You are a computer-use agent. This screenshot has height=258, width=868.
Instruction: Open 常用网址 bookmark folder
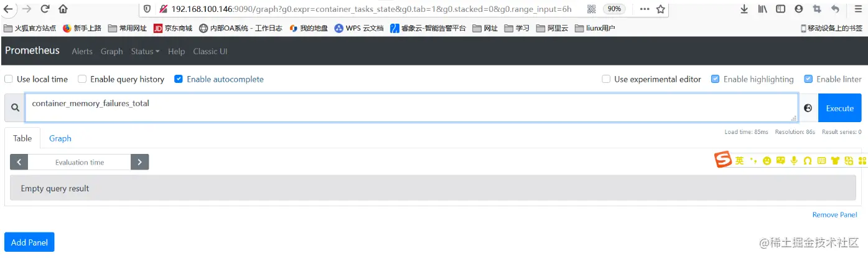(x=128, y=28)
